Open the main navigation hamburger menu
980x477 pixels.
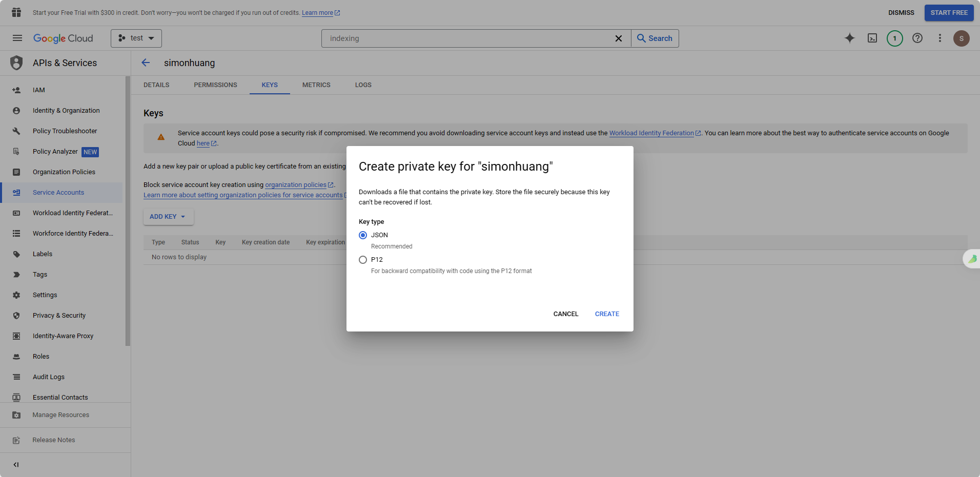pos(17,38)
